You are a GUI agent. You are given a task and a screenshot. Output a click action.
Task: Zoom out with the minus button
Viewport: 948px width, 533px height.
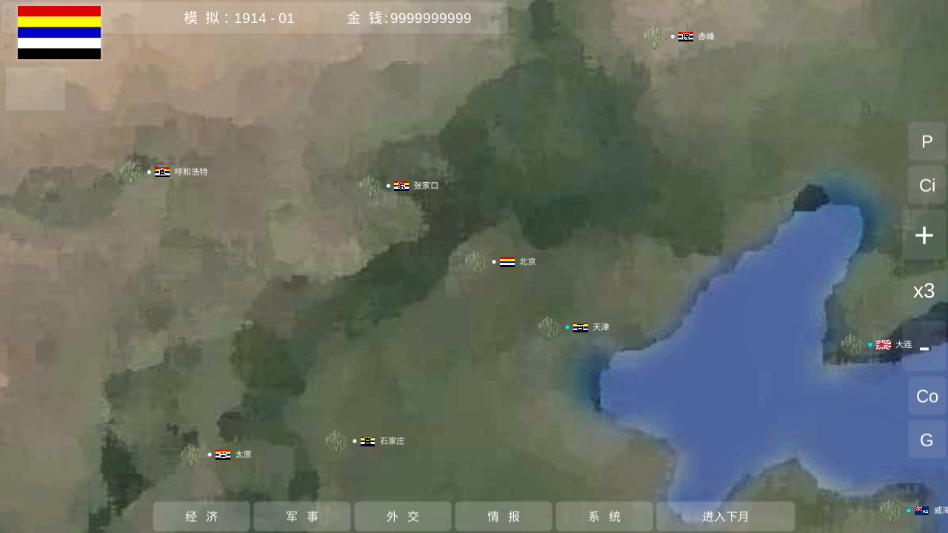pos(924,347)
